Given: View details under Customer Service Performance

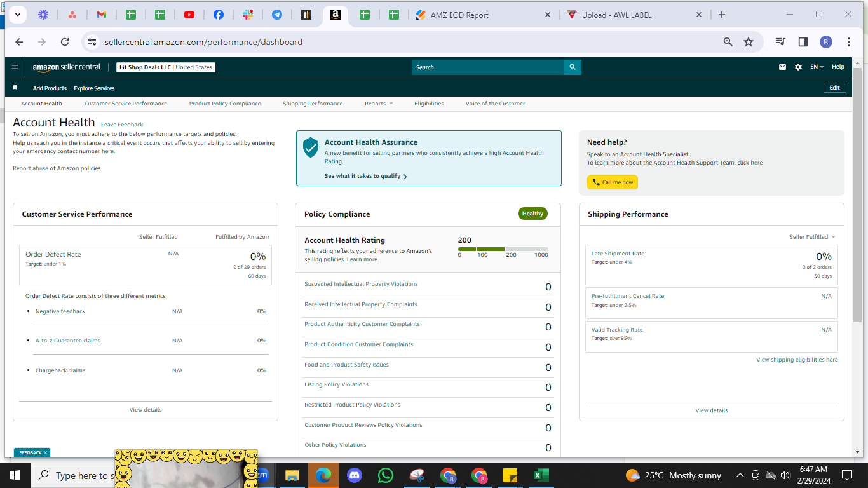Looking at the screenshot, I should pos(146,410).
